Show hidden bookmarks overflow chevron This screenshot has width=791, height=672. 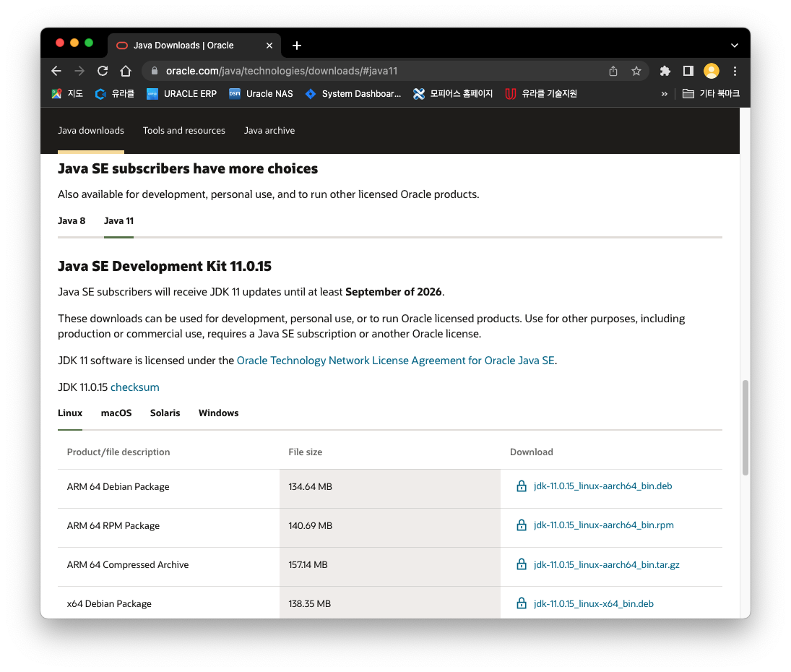click(664, 94)
